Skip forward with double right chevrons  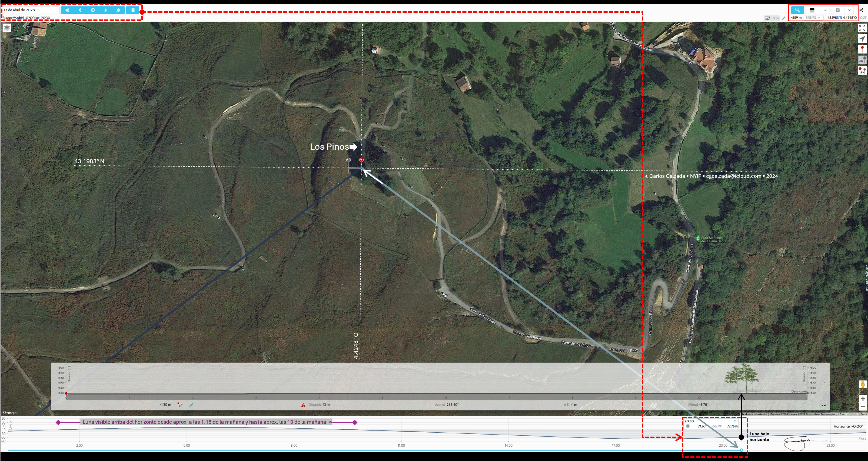(118, 10)
